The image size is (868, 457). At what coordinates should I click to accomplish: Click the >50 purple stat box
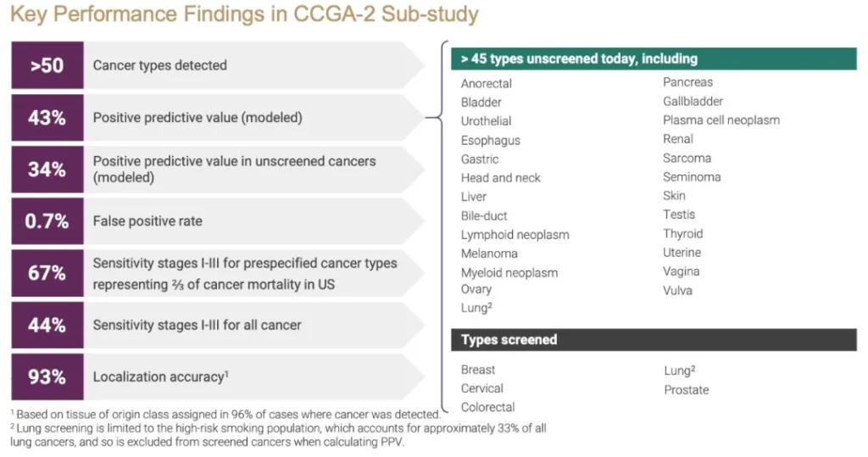coord(47,65)
